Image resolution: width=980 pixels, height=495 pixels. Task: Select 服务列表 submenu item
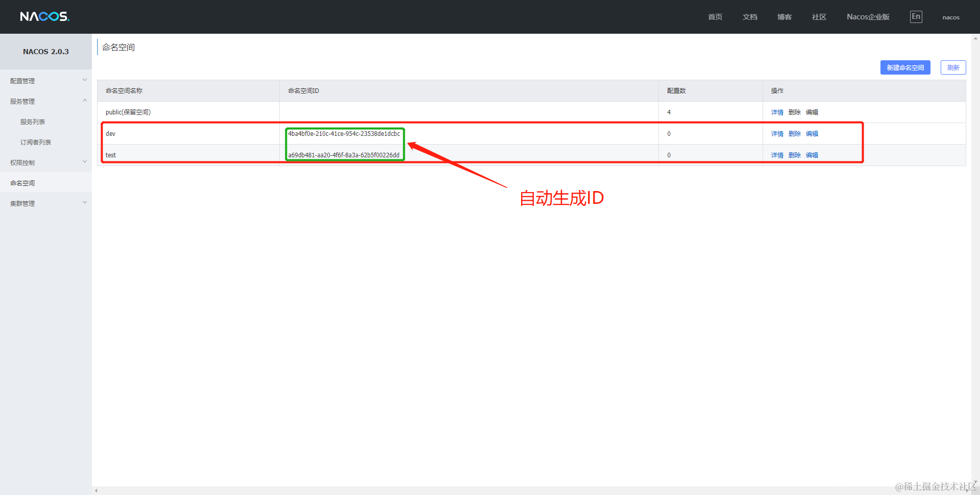coord(33,122)
